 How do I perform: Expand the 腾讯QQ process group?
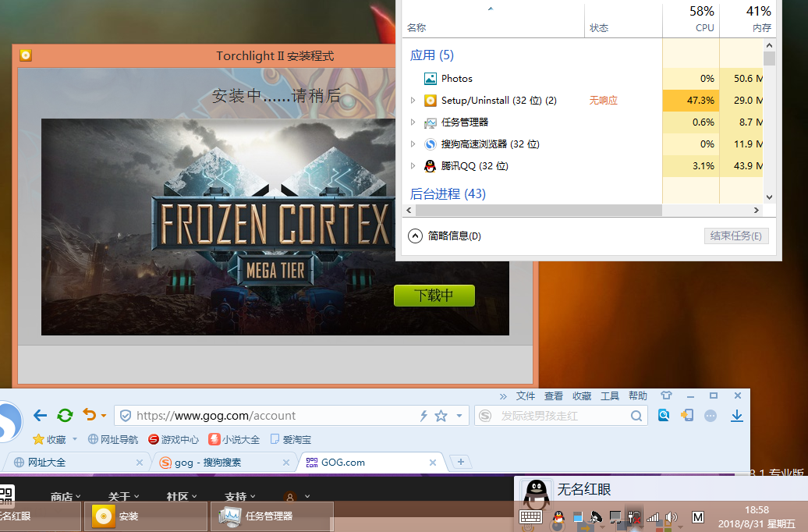[413, 165]
